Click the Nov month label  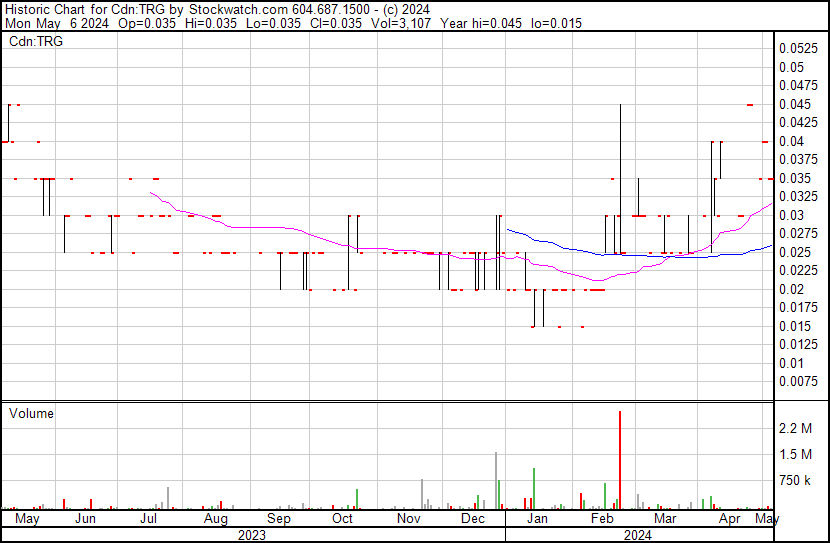(x=409, y=518)
